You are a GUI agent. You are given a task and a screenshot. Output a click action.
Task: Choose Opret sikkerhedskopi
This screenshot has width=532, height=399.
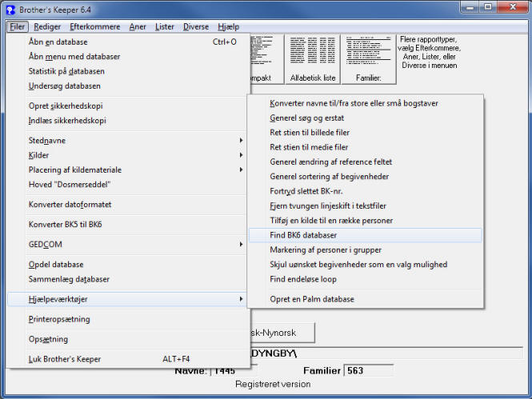(x=128, y=106)
